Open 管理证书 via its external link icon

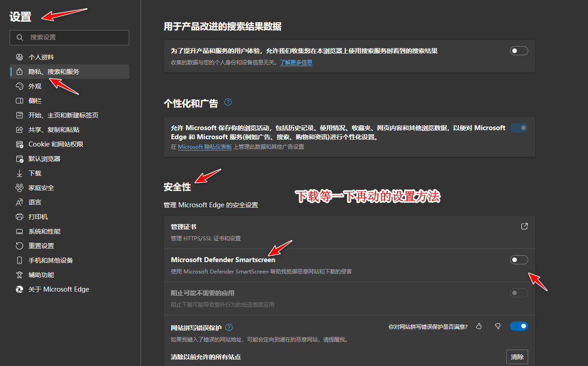coord(525,226)
